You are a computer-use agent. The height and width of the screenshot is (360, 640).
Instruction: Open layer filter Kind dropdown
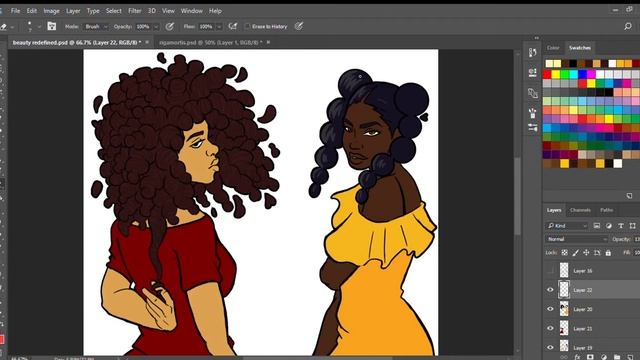[567, 226]
